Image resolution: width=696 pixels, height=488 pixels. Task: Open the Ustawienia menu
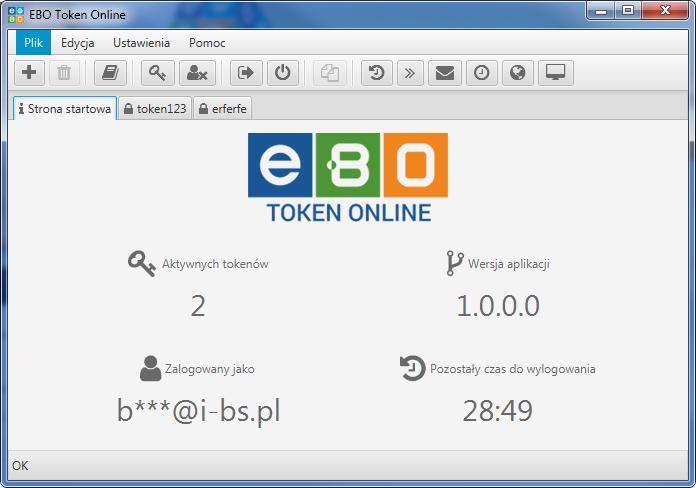click(x=141, y=43)
